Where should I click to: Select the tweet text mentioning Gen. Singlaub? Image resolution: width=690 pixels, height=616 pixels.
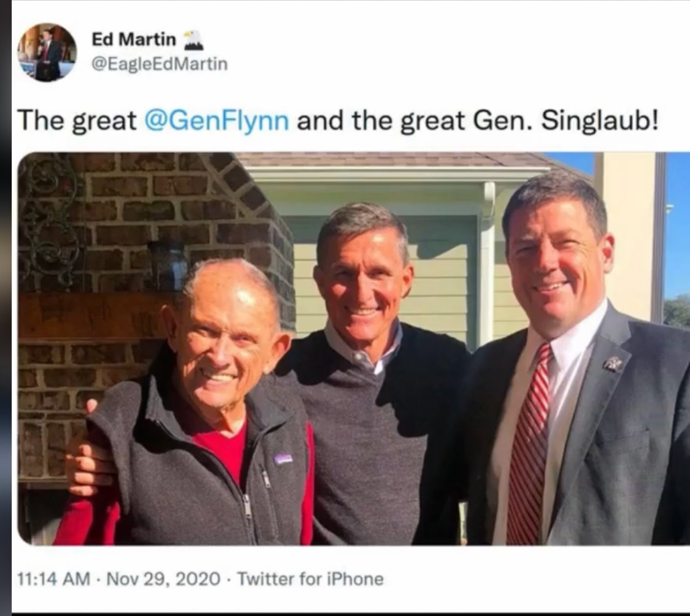coord(338,121)
